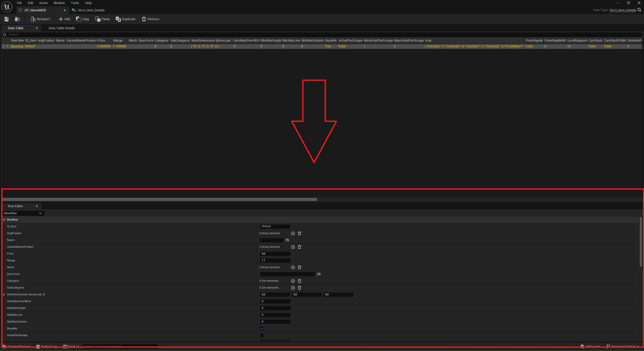Click the localization flag next to DescFurni

[319, 274]
